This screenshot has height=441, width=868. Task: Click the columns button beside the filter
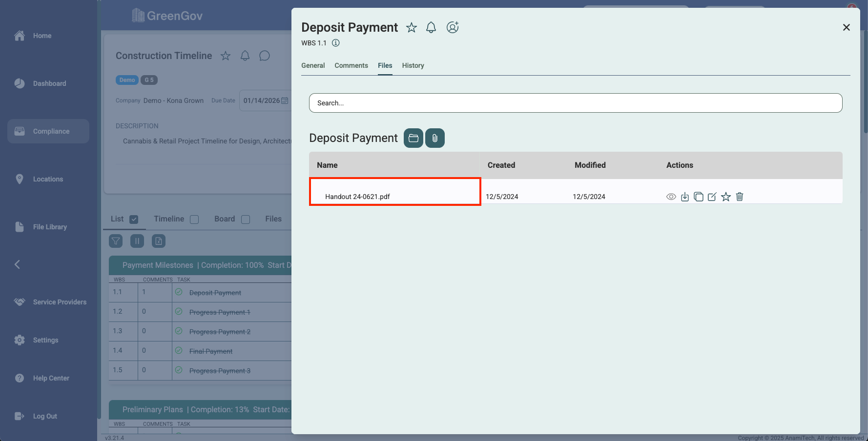tap(137, 241)
